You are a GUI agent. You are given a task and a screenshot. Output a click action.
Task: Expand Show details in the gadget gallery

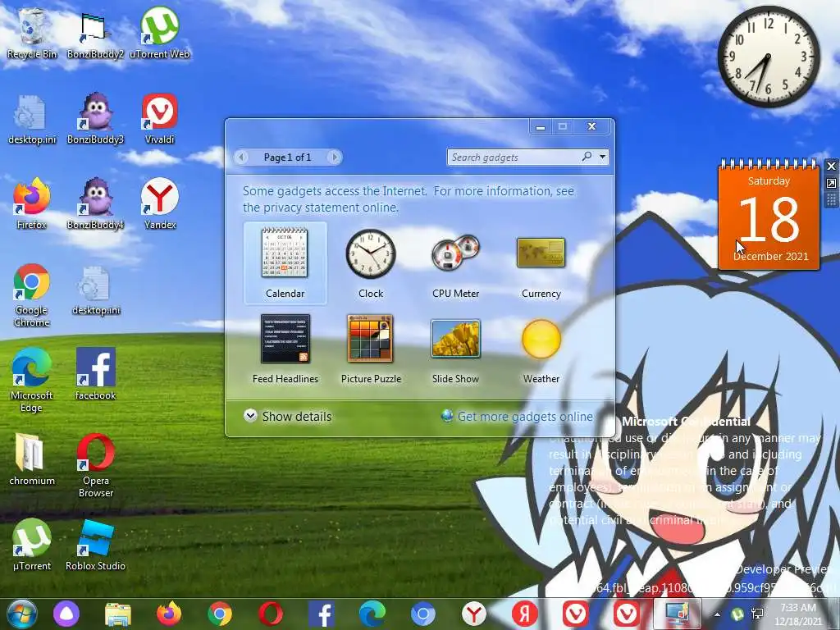point(288,416)
